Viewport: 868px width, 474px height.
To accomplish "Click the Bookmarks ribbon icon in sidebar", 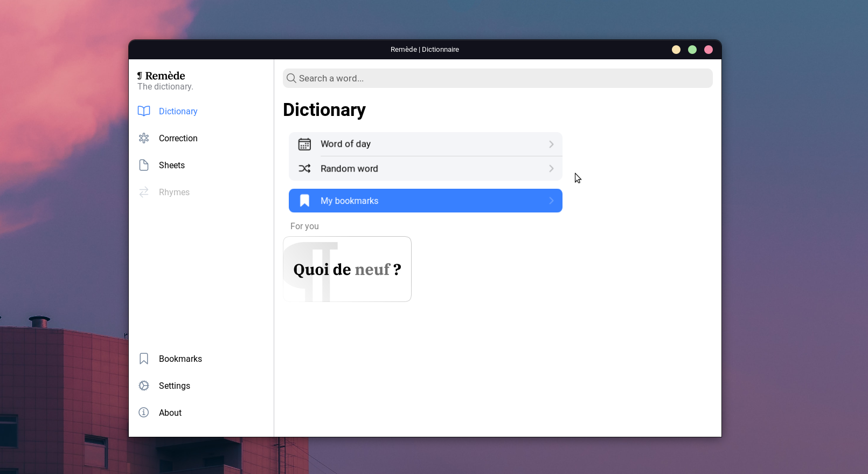I will pos(144,359).
